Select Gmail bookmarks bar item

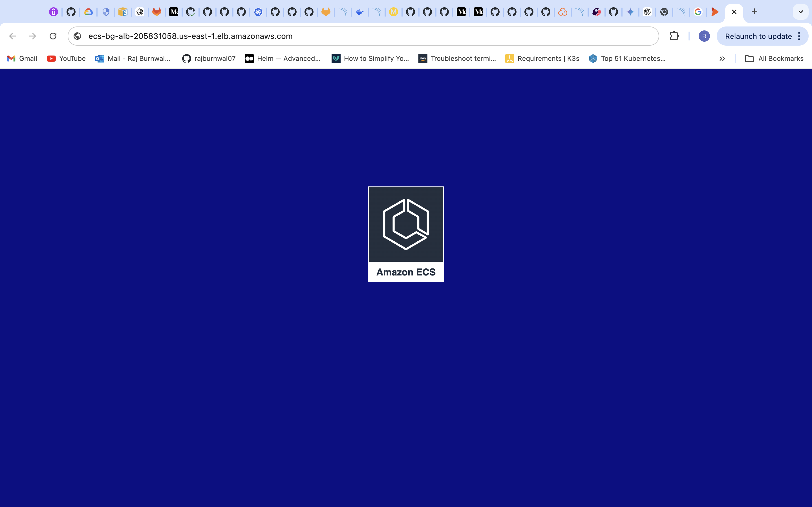(22, 58)
